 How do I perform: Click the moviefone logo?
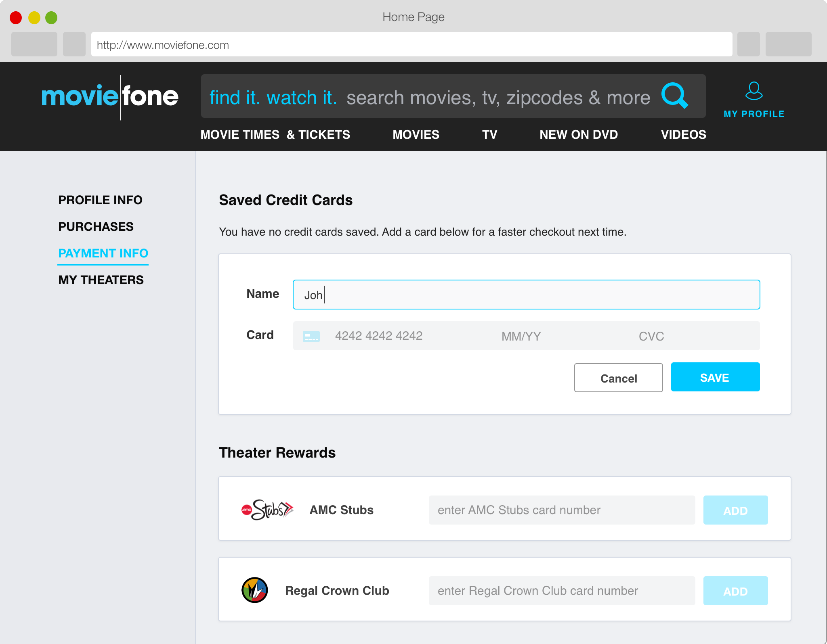click(110, 97)
